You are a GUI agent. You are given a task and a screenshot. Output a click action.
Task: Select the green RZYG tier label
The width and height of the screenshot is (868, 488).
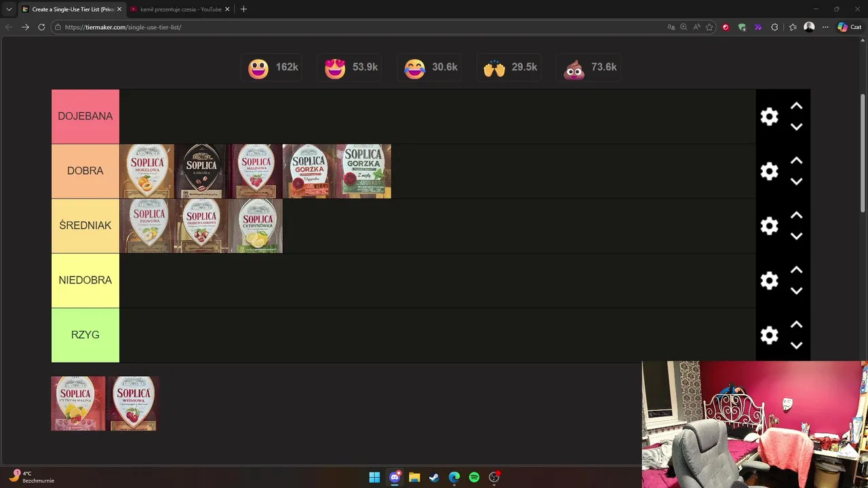point(85,335)
